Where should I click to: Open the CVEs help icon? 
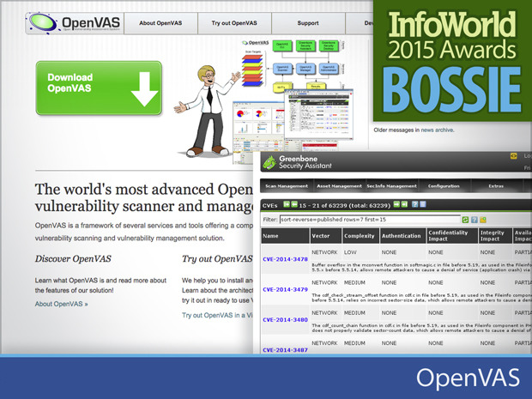414,205
